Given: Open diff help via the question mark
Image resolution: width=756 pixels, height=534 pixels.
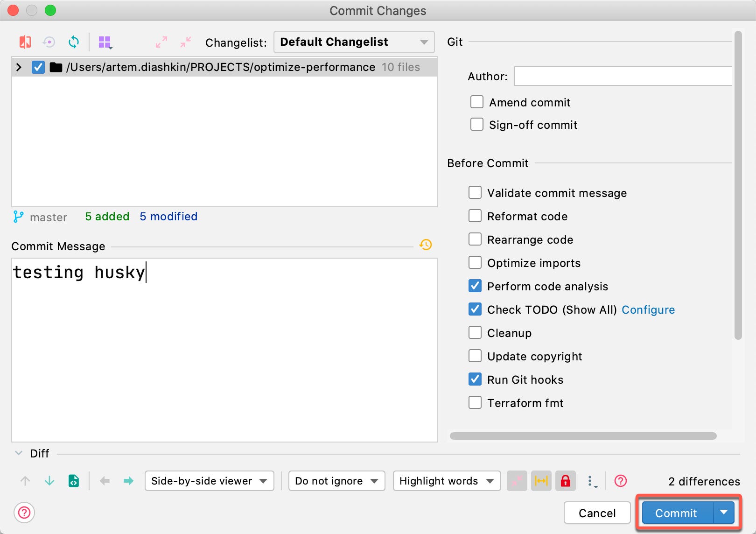Looking at the screenshot, I should pos(620,481).
